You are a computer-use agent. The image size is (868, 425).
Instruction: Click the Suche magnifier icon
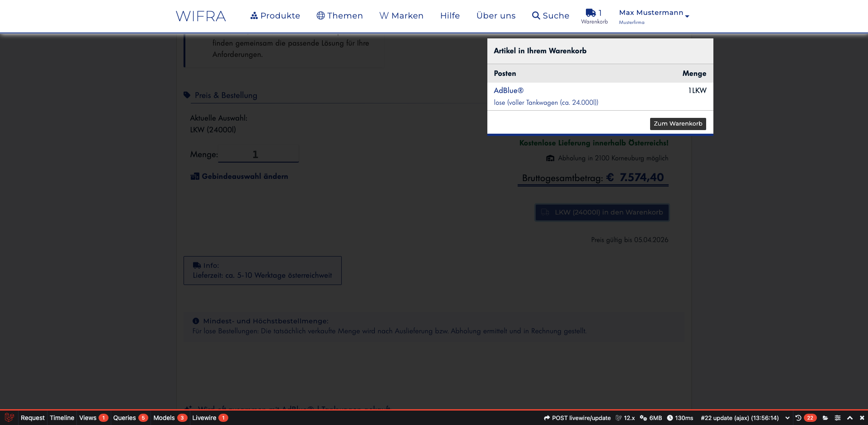pos(536,16)
